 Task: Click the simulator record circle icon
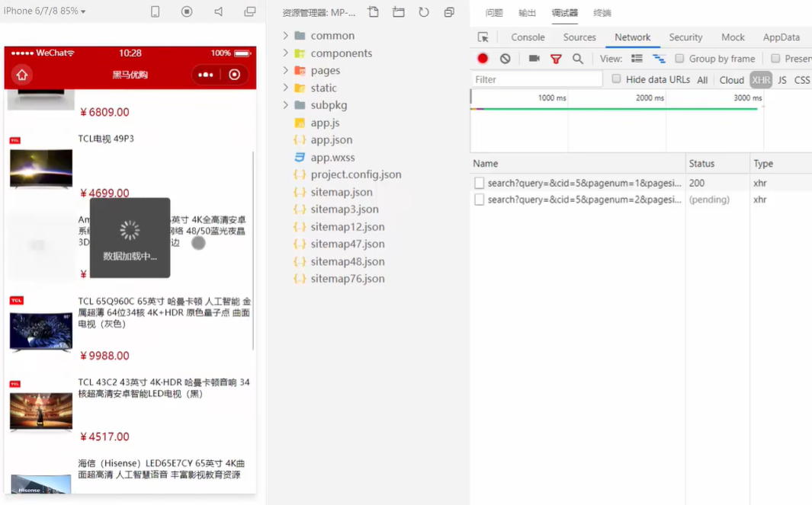(187, 11)
